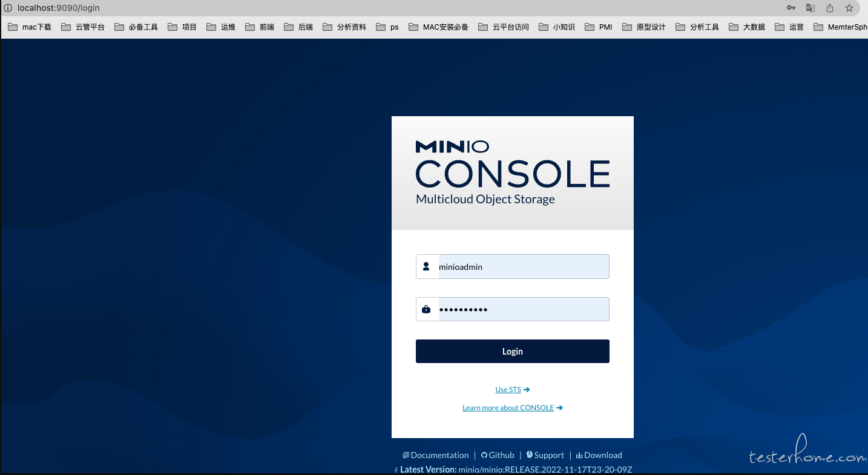Open the 必备工具 bookmark folder
Image resolution: width=868 pixels, height=475 pixels.
136,27
